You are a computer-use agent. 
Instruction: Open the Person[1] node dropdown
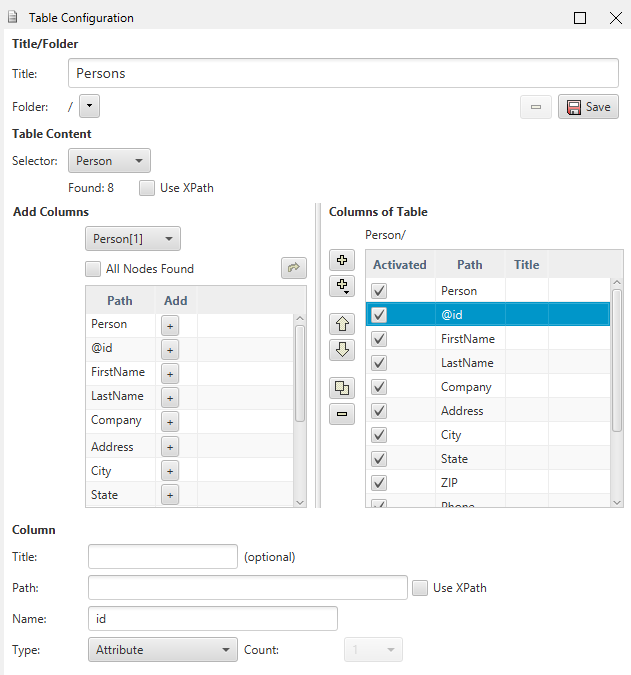click(x=133, y=239)
